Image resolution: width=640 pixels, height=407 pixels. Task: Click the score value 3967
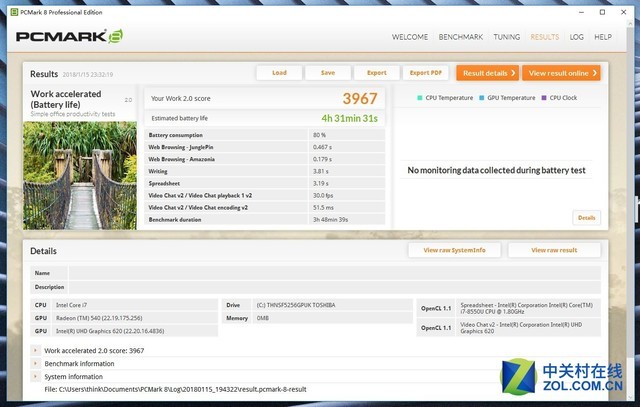[x=360, y=98]
